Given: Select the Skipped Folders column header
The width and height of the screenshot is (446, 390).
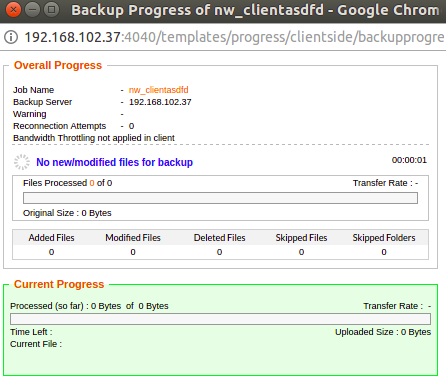Looking at the screenshot, I should [384, 238].
